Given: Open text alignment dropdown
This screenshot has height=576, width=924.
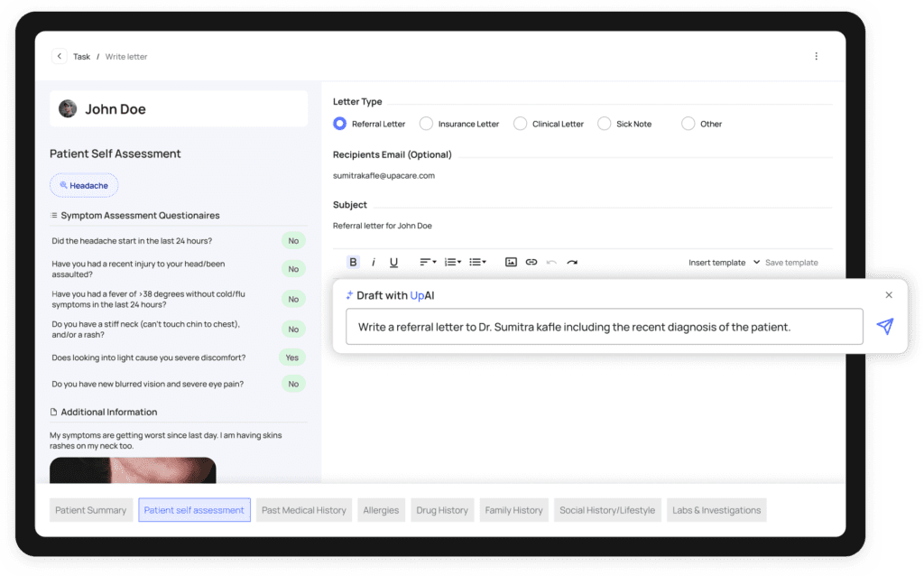Looking at the screenshot, I should pos(428,263).
